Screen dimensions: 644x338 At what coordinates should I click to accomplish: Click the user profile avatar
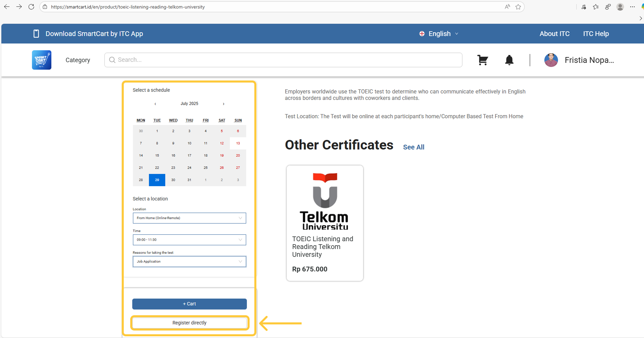point(551,60)
